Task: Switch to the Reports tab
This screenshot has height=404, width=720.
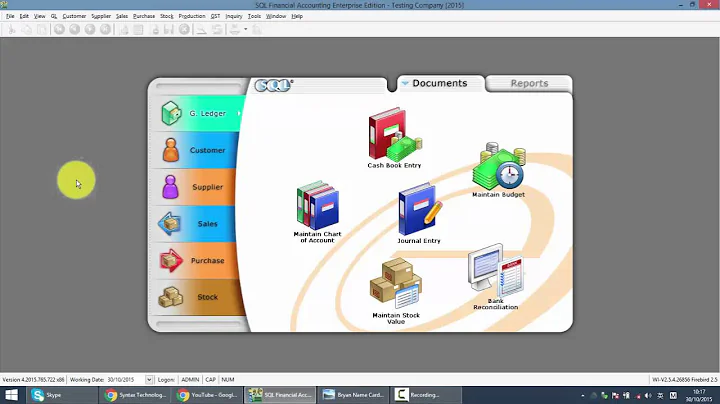Action: (x=529, y=84)
